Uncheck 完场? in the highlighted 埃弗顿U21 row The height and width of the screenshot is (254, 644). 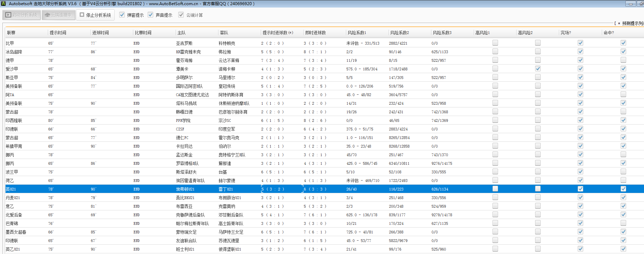click(580, 189)
